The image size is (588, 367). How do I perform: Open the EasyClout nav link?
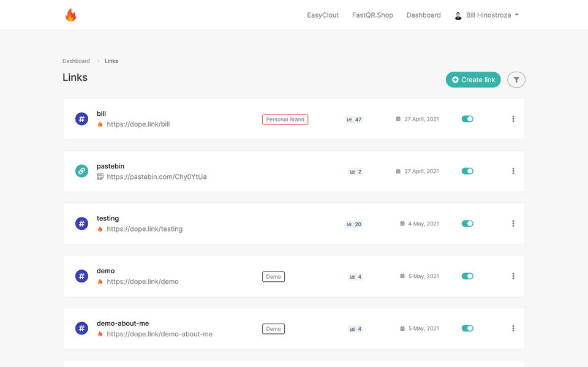(323, 15)
